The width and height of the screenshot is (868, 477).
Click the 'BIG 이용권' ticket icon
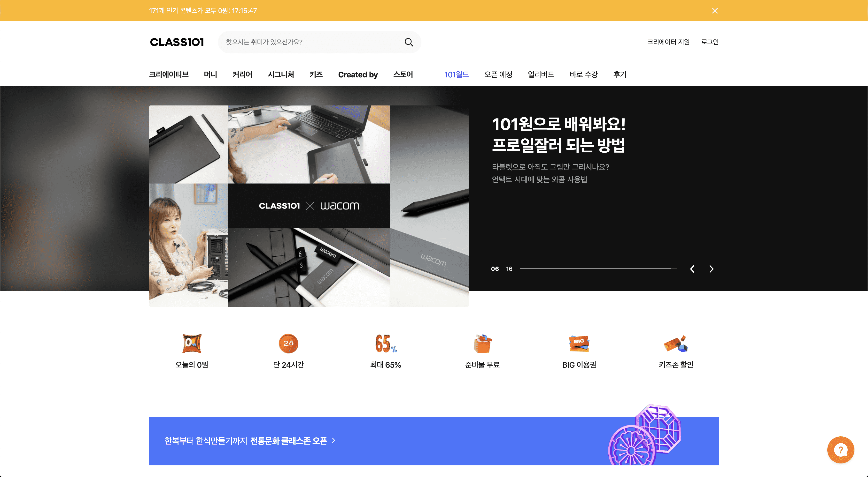[579, 343]
